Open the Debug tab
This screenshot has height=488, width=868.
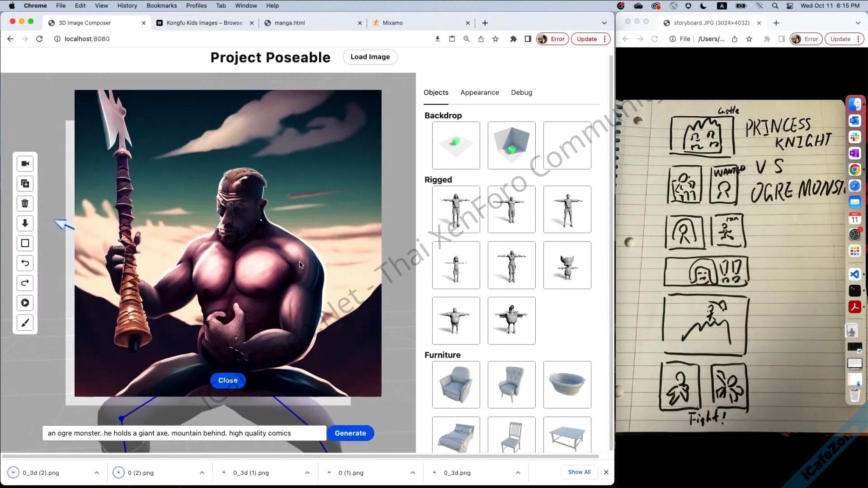[x=521, y=92]
